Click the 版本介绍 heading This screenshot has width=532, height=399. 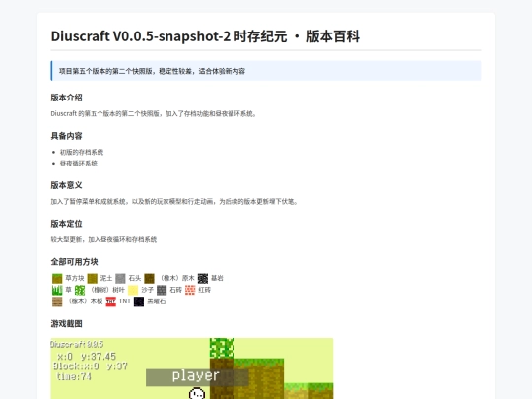tap(67, 98)
